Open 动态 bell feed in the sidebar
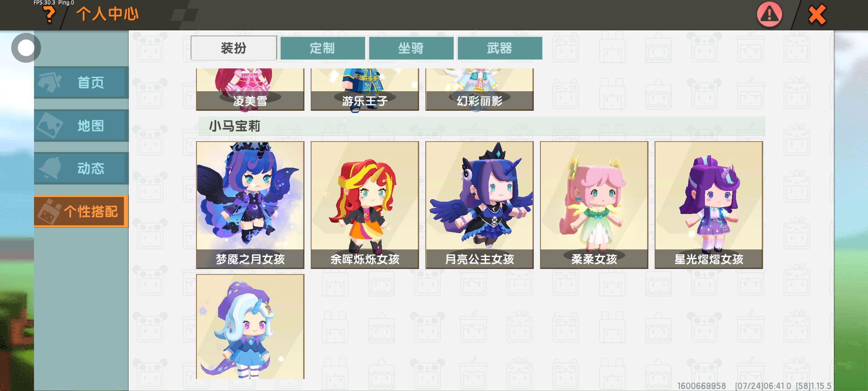 tap(81, 168)
